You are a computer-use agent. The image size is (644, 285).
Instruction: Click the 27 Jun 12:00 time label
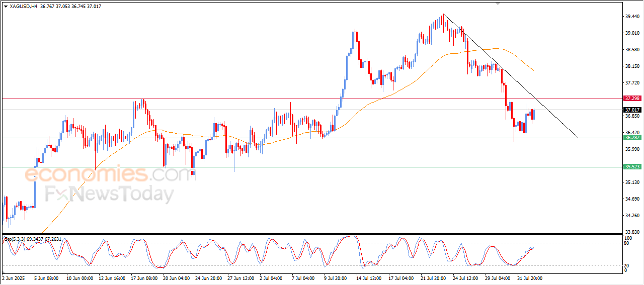242,277
